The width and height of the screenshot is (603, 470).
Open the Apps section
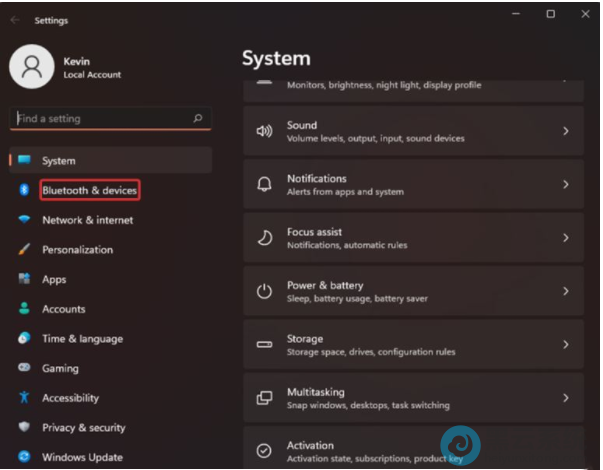[54, 280]
